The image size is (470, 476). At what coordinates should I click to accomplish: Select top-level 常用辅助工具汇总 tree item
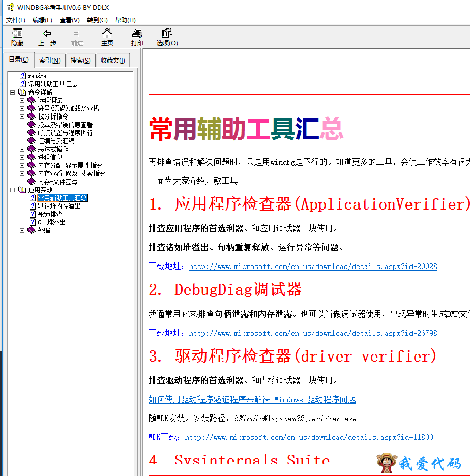52,84
